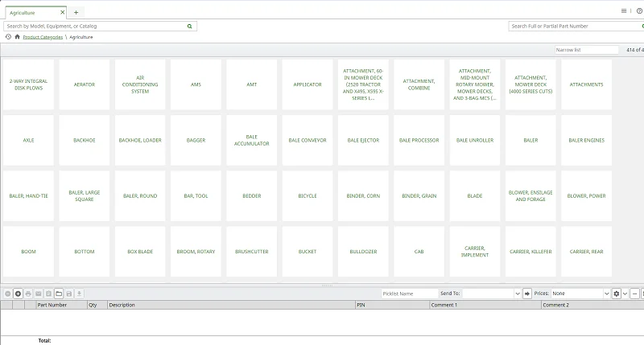Add a new tab with the plus icon
Image resolution: width=644 pixels, height=345 pixels.
coord(76,13)
